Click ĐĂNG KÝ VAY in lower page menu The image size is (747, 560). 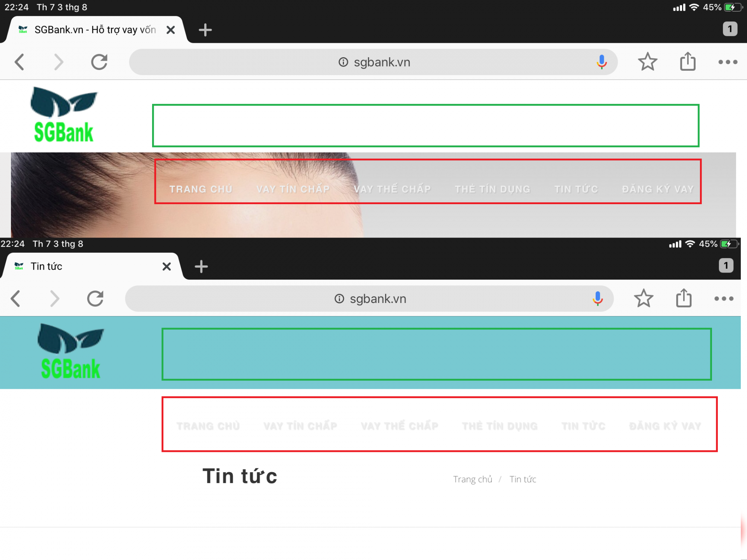pos(665,426)
